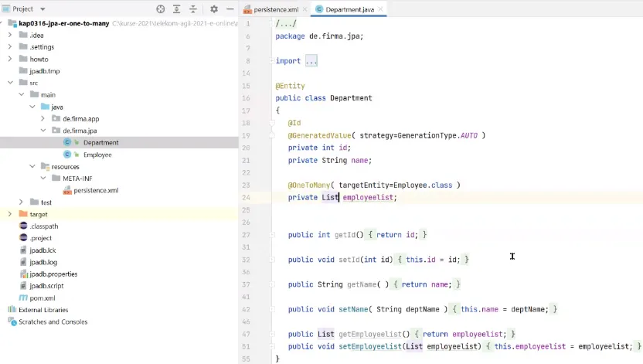
Task: Collapse the src folder
Action: click(10, 83)
